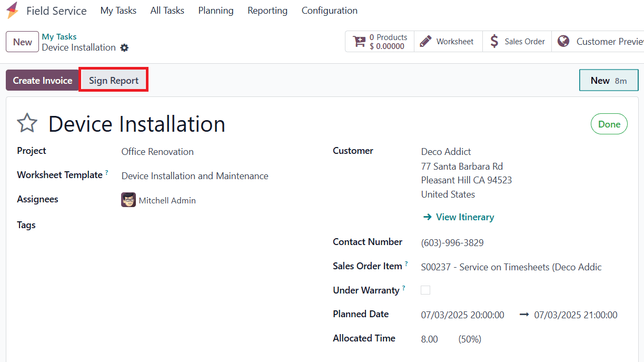Screen dimensions: 644x362
Task: Click the (50%) allocated progress text
Action: click(470, 339)
